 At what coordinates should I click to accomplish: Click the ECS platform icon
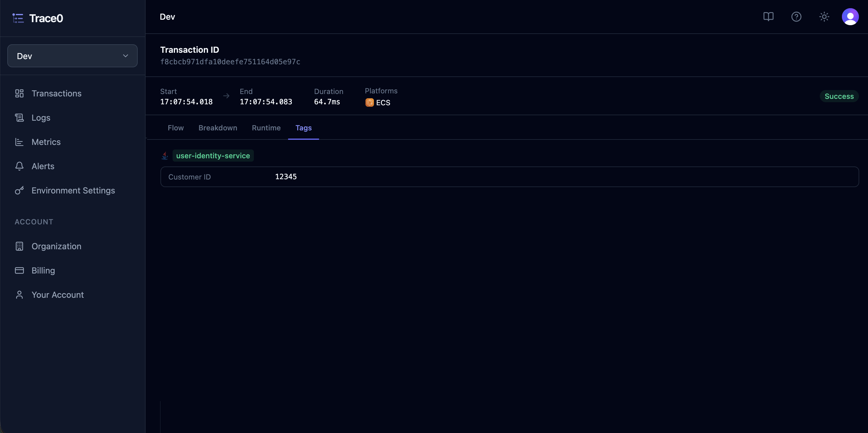(369, 102)
